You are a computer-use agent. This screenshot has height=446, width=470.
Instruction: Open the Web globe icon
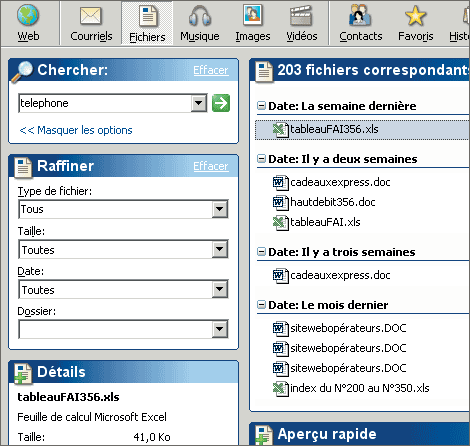[x=28, y=15]
